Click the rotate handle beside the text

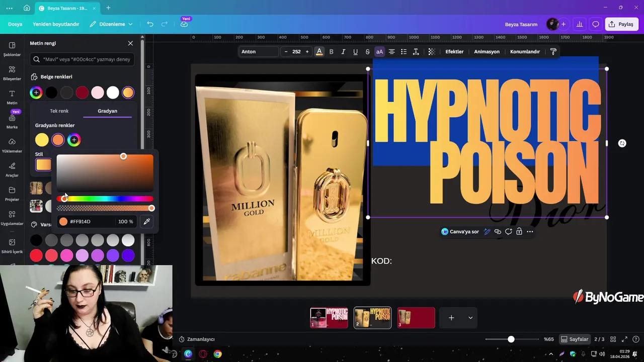622,143
